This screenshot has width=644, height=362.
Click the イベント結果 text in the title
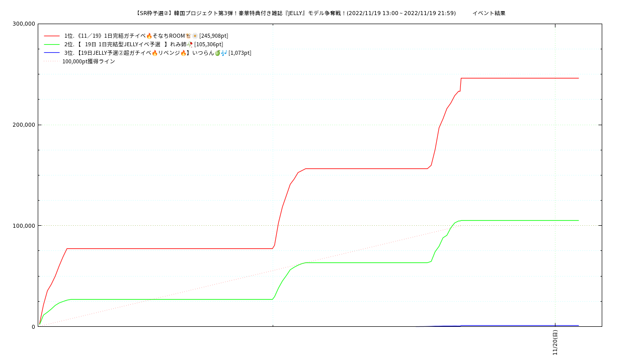489,13
